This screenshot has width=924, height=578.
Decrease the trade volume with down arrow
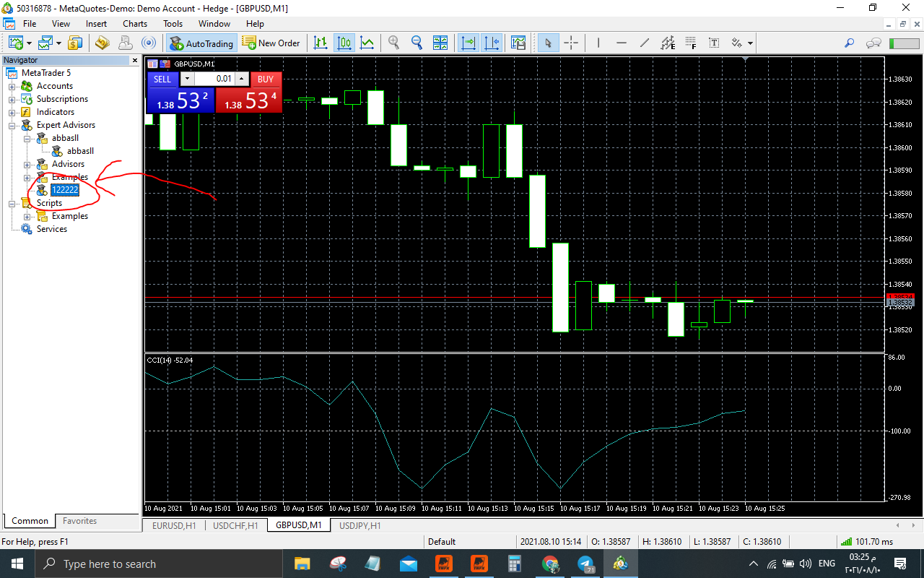[187, 79]
